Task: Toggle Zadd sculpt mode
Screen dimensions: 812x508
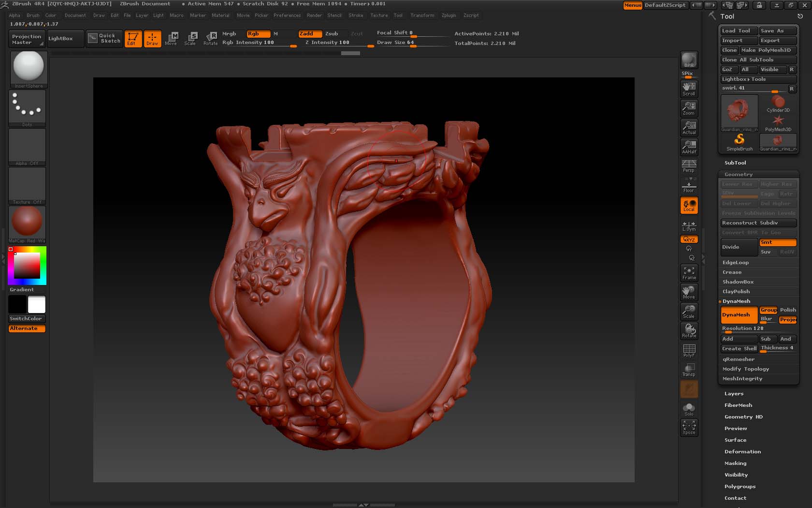Action: click(309, 34)
